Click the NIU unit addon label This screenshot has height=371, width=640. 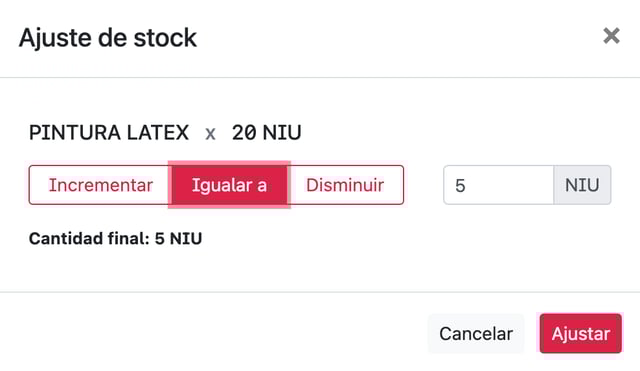pos(582,185)
